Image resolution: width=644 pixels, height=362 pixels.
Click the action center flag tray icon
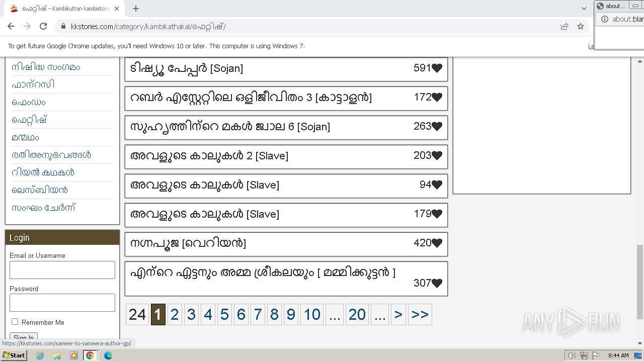coord(596,355)
